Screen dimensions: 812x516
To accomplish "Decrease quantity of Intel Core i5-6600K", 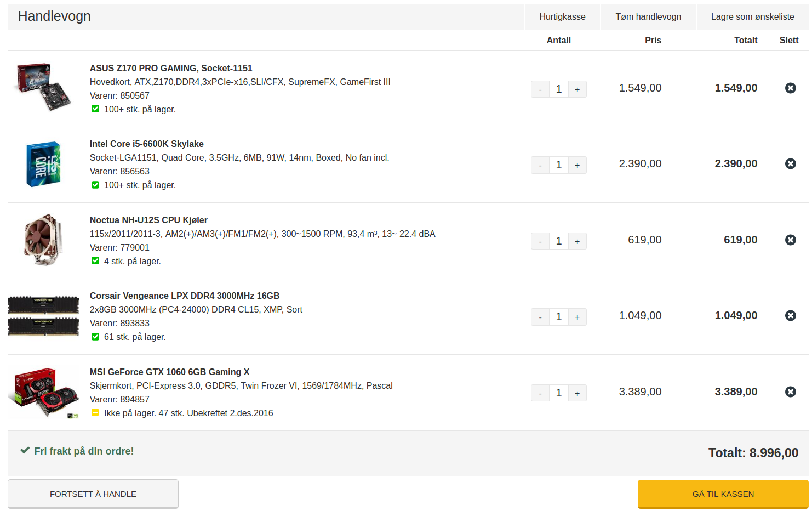I will coord(540,165).
